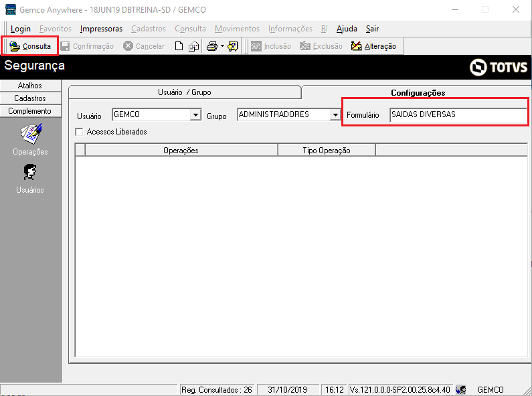The height and width of the screenshot is (396, 532).
Task: Open the Movimentos menu
Action: (237, 29)
